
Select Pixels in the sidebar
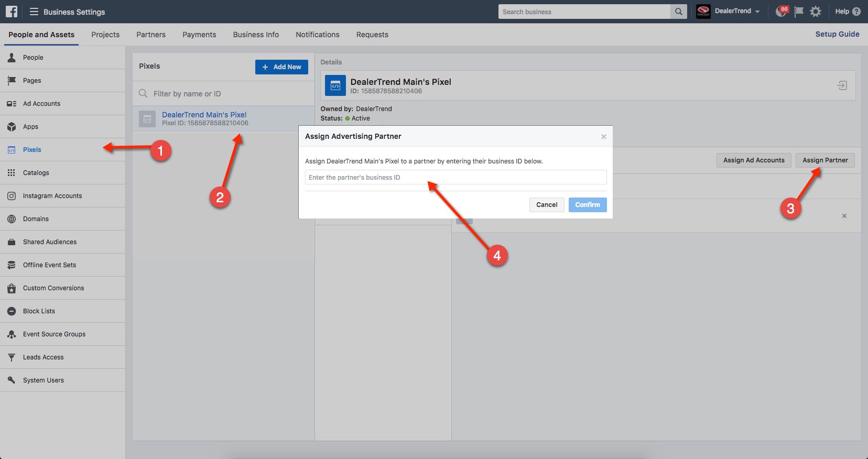(x=62, y=150)
